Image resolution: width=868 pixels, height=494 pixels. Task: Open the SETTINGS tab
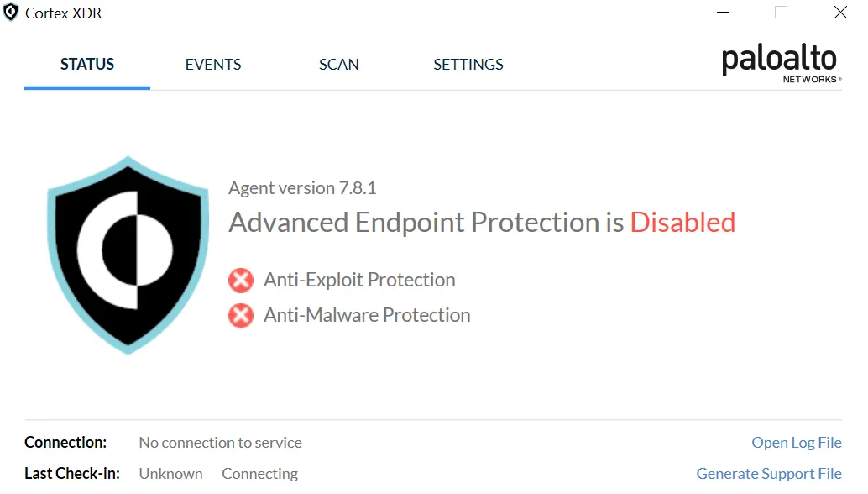tap(468, 65)
